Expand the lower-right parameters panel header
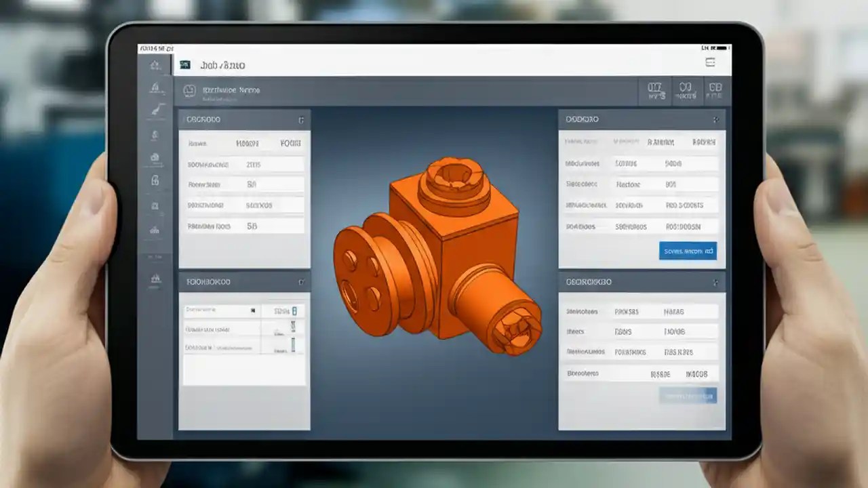Screen dimensions: 868x488 (717, 282)
